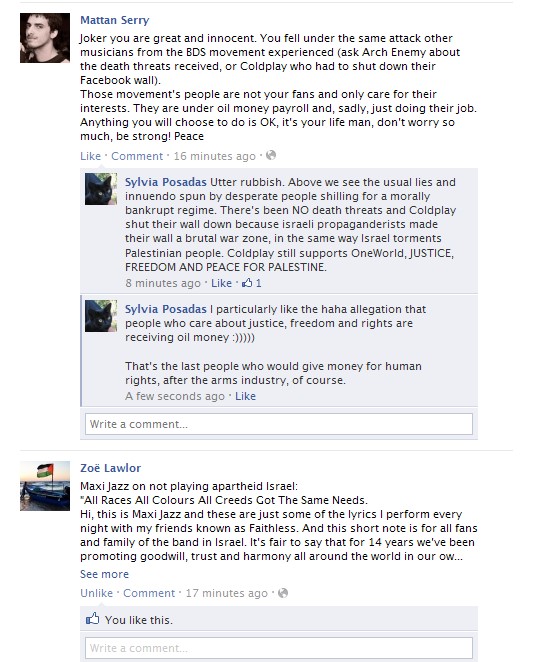Open Mattan Serry's profile picture
The image size is (540, 662).
click(x=45, y=38)
